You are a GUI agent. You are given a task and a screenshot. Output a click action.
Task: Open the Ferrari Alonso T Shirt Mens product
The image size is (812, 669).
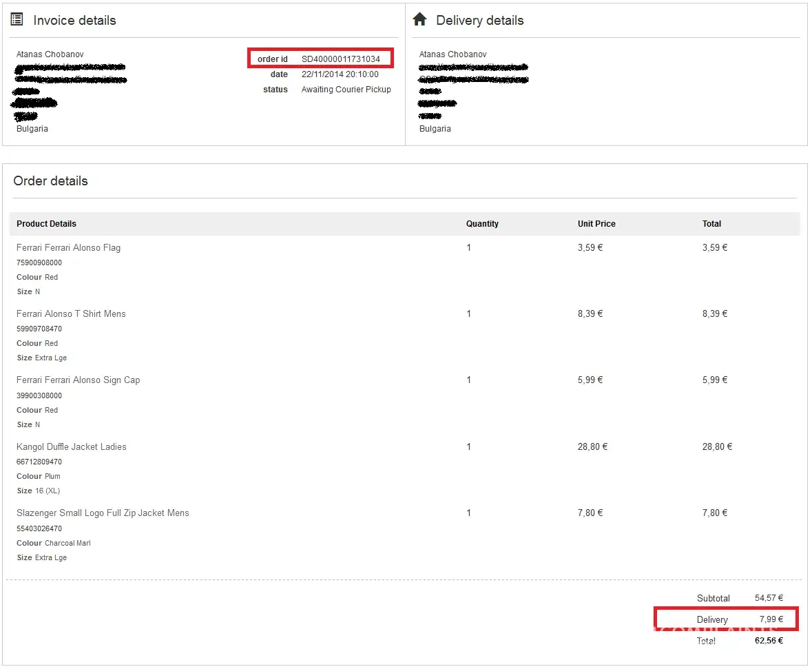tap(71, 314)
